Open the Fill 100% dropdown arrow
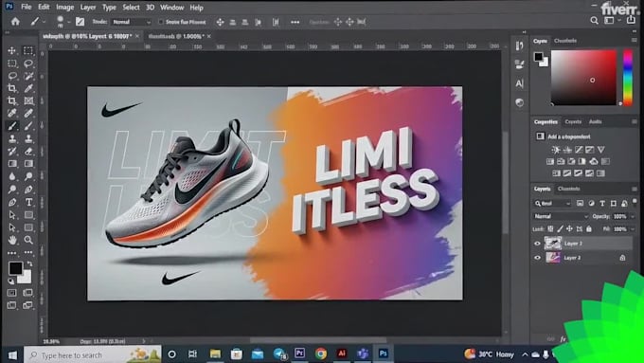 [x=632, y=229]
